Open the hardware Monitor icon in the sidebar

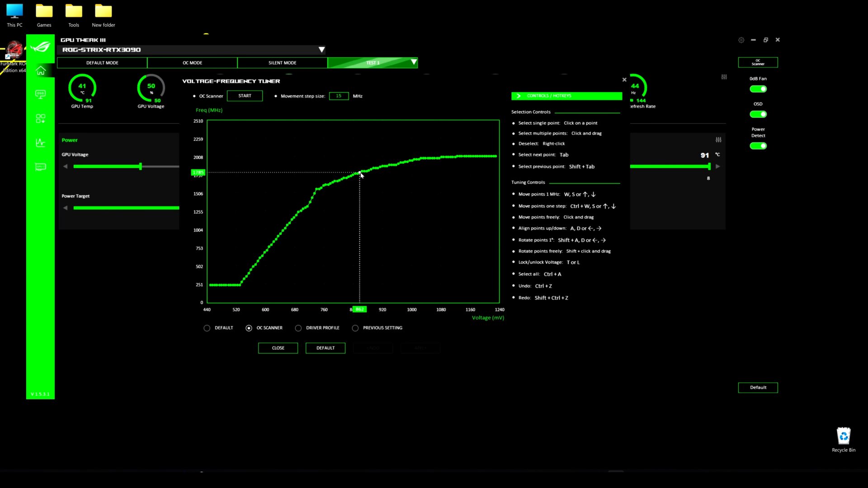tap(41, 142)
